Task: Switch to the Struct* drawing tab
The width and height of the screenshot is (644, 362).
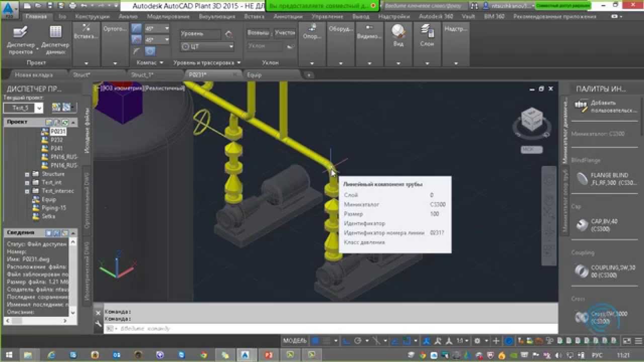Action: click(82, 75)
